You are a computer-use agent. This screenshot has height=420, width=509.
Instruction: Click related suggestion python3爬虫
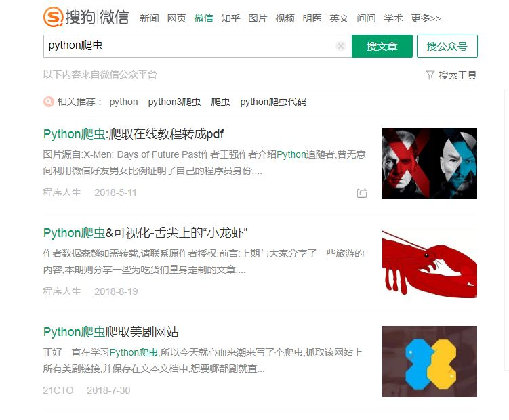point(174,102)
